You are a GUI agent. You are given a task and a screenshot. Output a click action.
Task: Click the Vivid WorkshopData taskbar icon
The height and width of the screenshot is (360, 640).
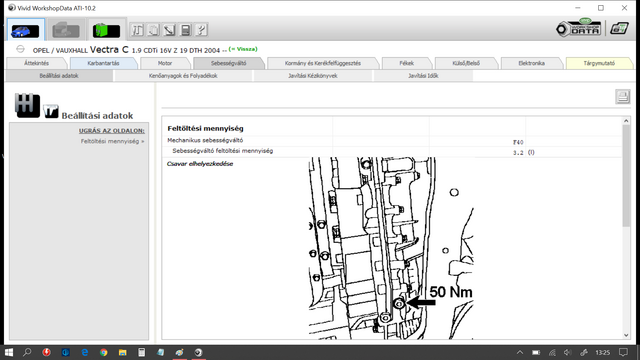198,352
